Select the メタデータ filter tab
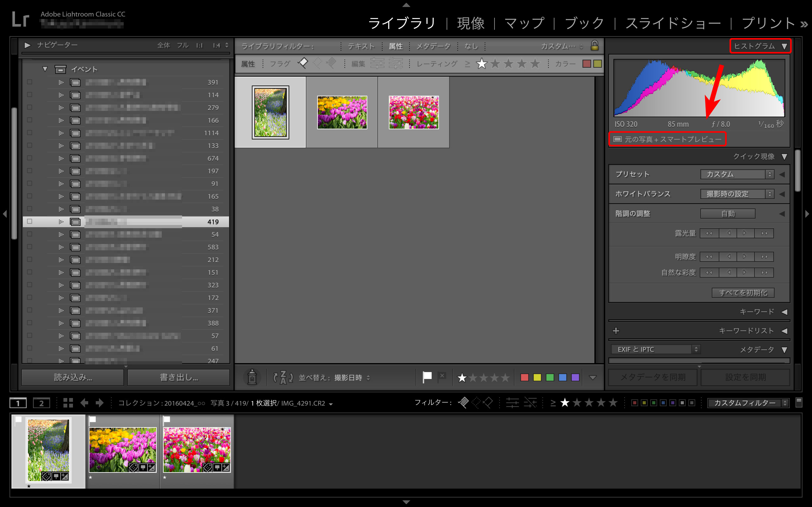Image resolution: width=812 pixels, height=507 pixels. 433,46
